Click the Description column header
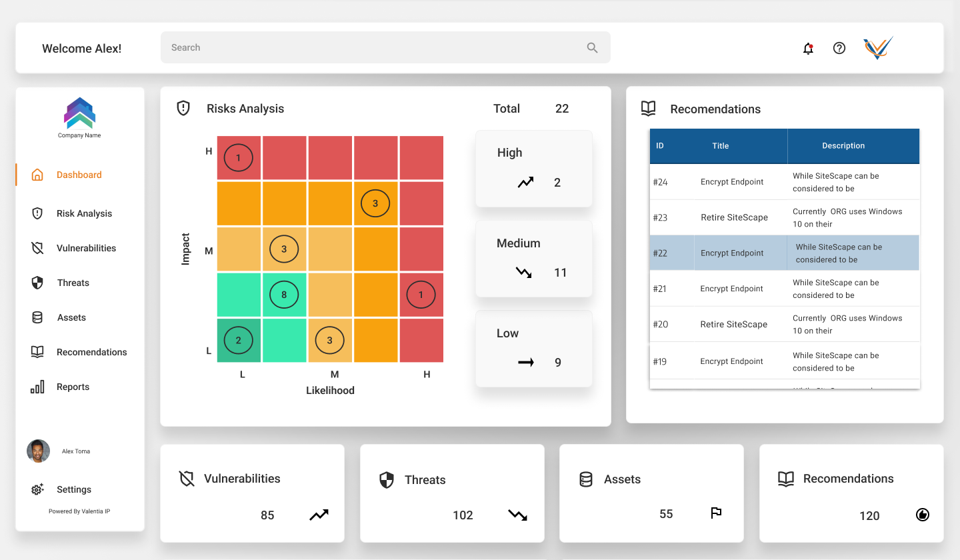The image size is (960, 560). (843, 146)
